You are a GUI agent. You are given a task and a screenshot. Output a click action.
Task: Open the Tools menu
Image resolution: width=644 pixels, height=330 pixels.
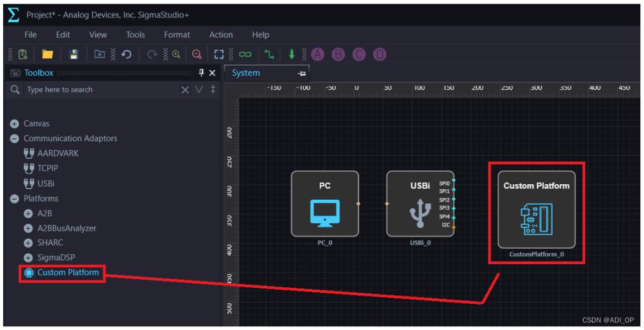click(135, 35)
